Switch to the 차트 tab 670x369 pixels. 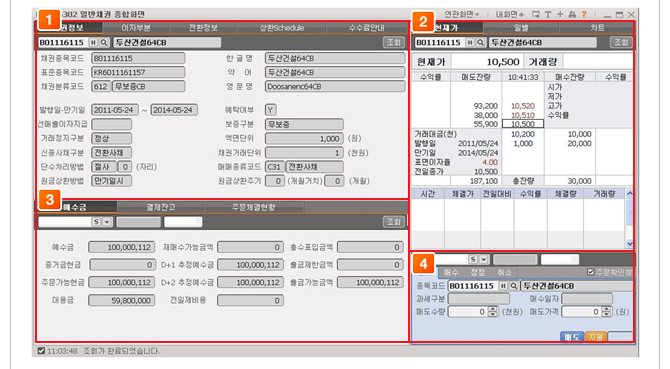pos(597,28)
